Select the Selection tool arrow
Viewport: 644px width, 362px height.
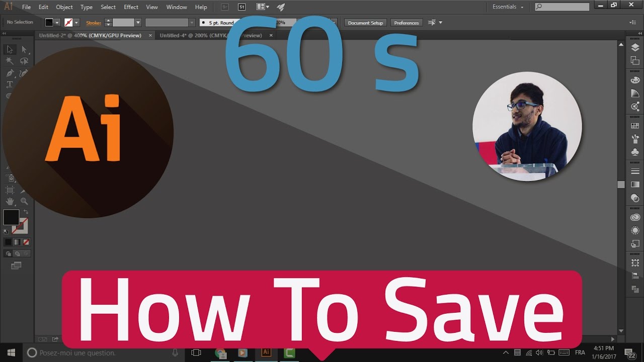pyautogui.click(x=10, y=49)
